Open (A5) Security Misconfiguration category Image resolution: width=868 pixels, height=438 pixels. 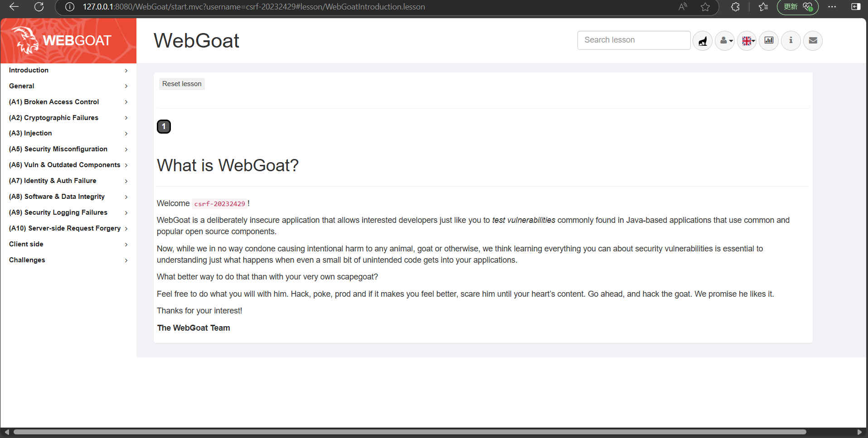tap(68, 149)
